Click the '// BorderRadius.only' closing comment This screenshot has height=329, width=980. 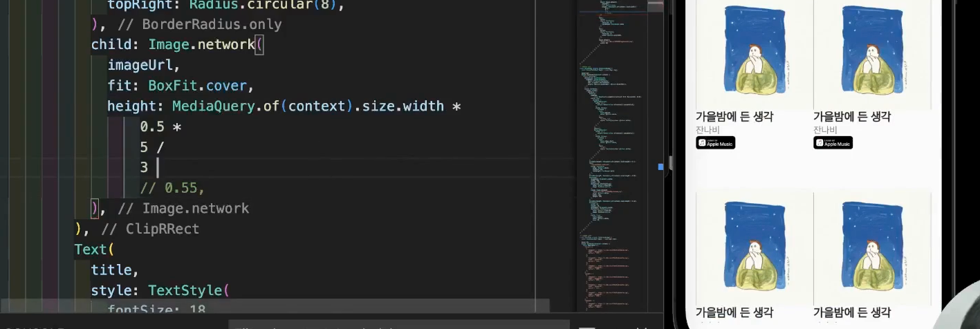[x=201, y=25]
